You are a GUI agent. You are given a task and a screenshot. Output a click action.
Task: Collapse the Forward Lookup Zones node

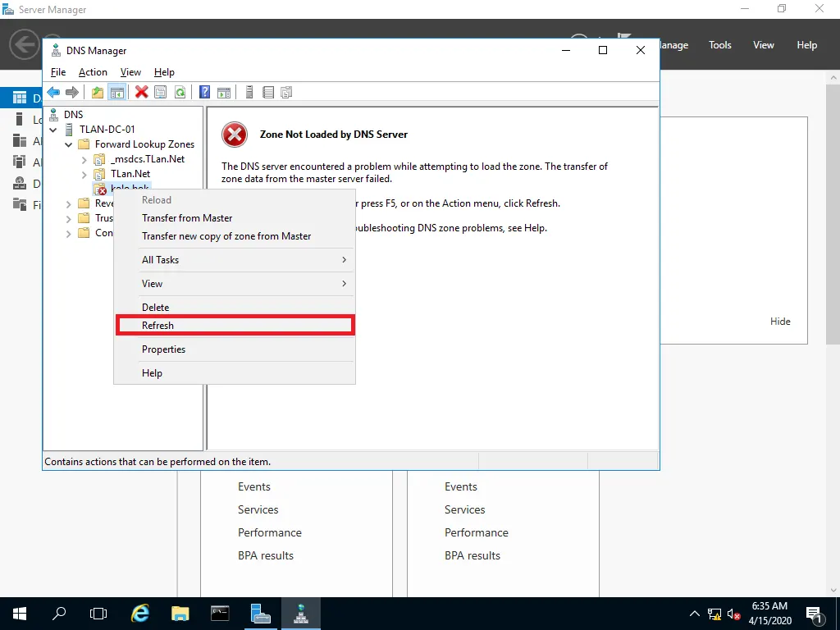pyautogui.click(x=69, y=144)
